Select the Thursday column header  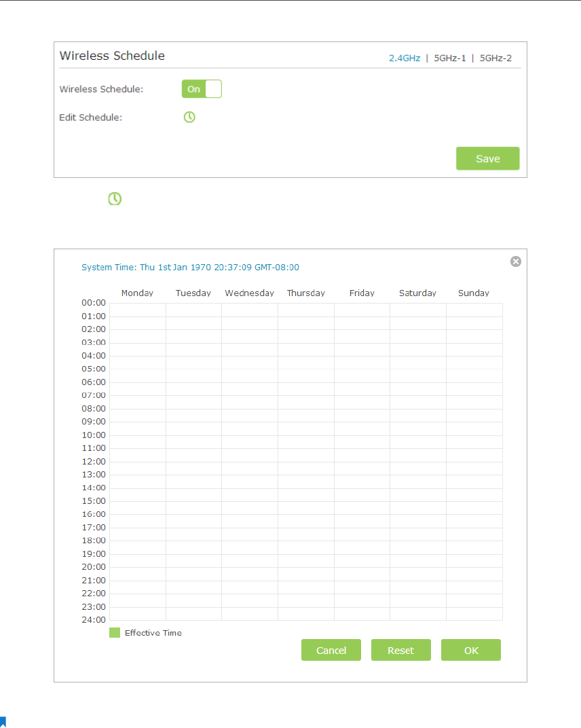tap(306, 293)
